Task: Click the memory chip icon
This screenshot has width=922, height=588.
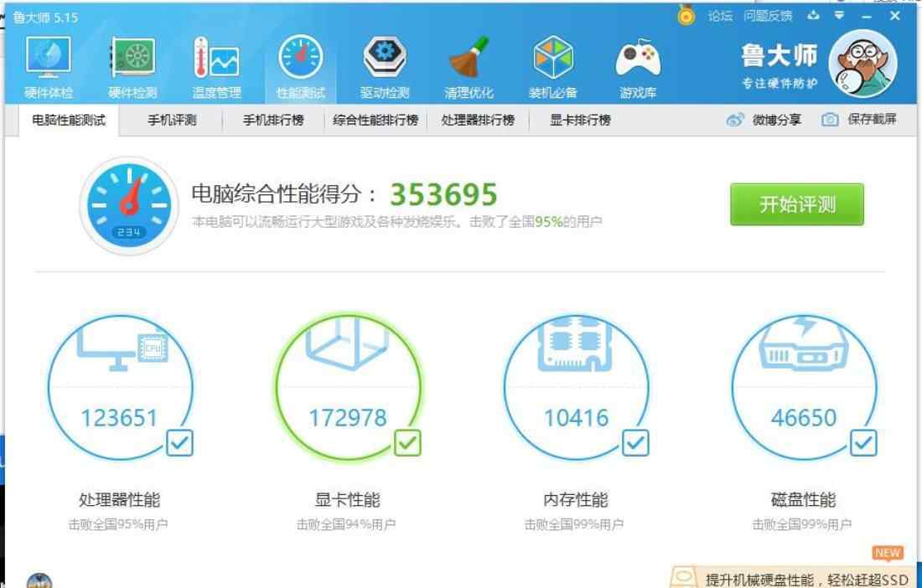Action: click(x=576, y=345)
